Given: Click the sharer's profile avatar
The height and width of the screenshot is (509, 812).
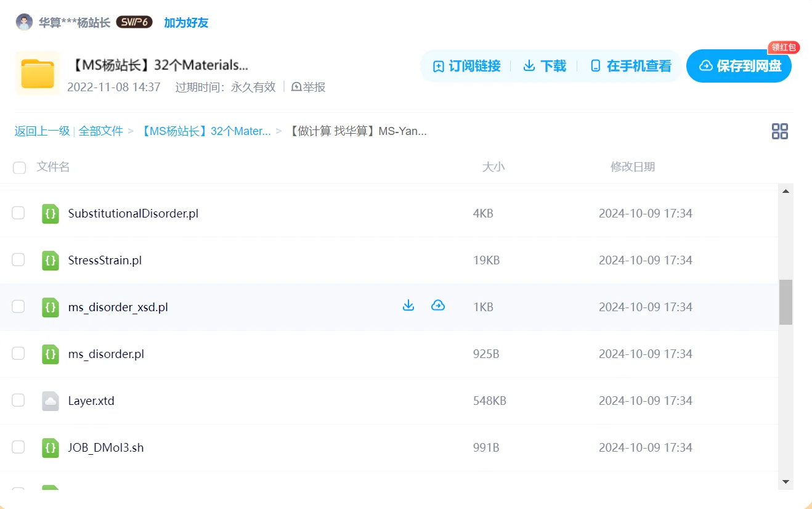Looking at the screenshot, I should point(24,23).
